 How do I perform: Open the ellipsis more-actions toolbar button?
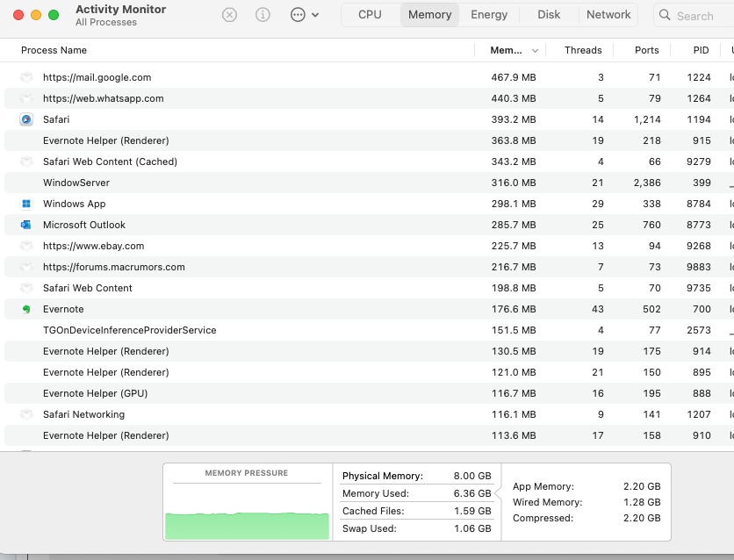[298, 15]
